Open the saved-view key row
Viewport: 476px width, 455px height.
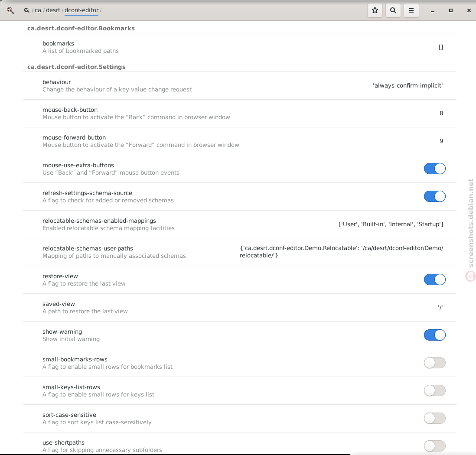pyautogui.click(x=240, y=308)
